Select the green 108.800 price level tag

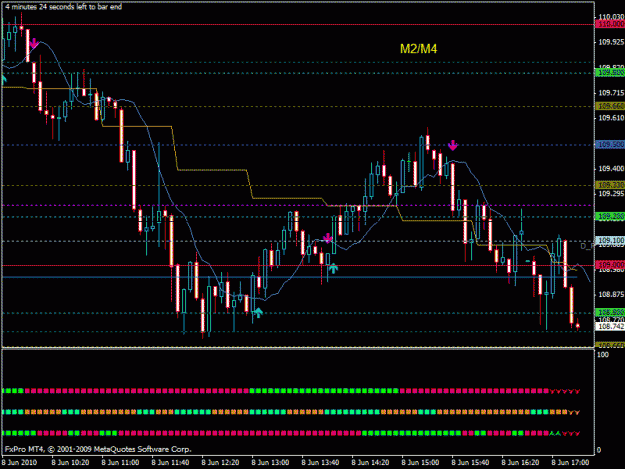point(610,312)
